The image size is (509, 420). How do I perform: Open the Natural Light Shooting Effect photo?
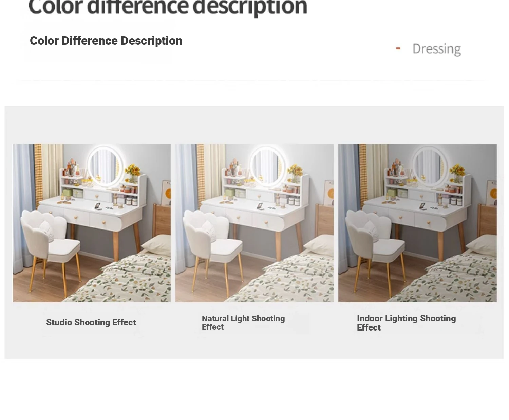tap(254, 223)
